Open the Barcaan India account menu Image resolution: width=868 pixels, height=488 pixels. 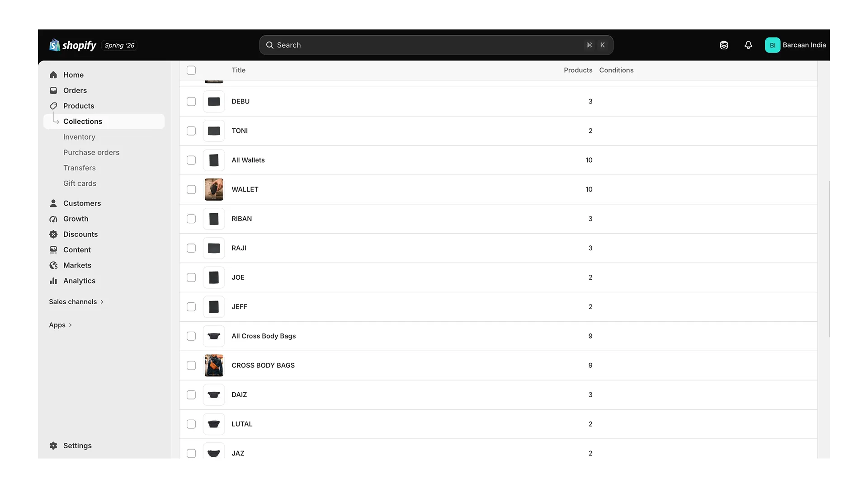point(796,45)
